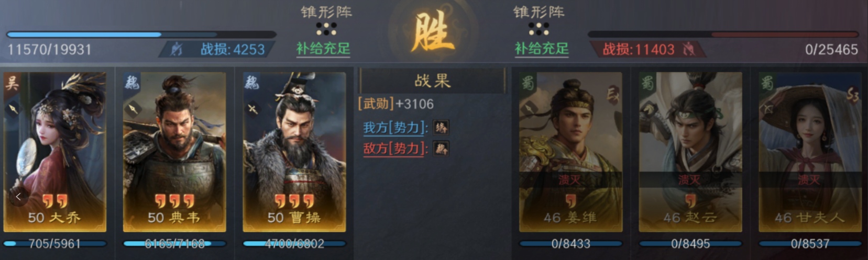Click the blue soldier icon beside 战损:4253
This screenshot has width=868, height=260.
177,49
